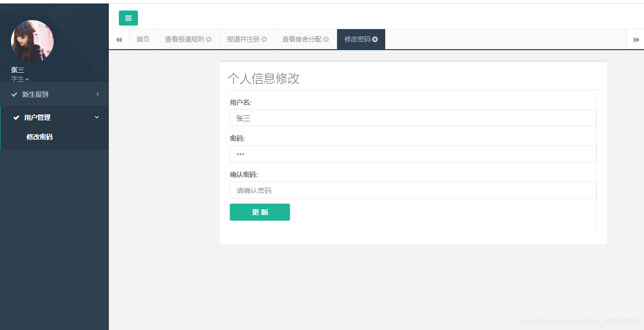Switch to the 首页 tab
Screen dimensions: 644x330
[142, 39]
